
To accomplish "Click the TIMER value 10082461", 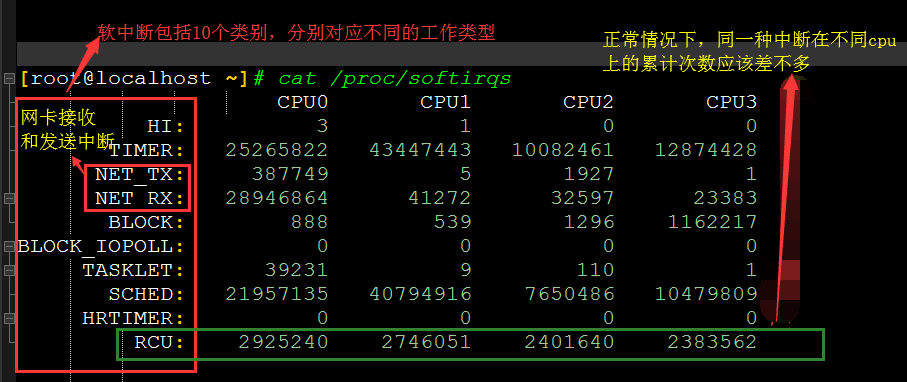I will [x=563, y=150].
